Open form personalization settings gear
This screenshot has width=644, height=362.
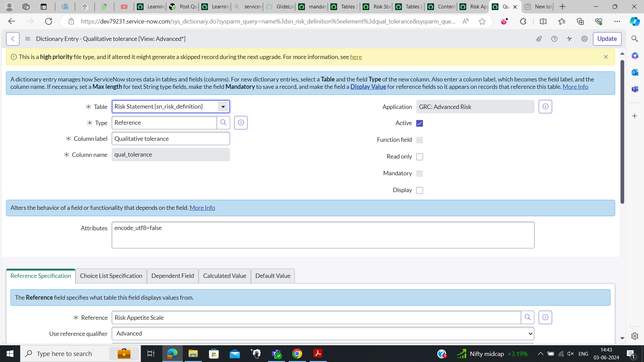click(584, 39)
